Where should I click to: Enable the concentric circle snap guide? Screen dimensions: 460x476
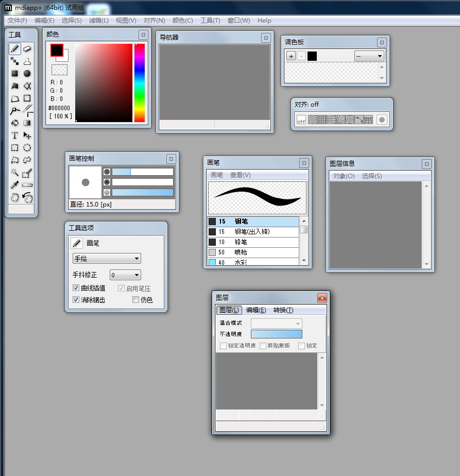(349, 120)
